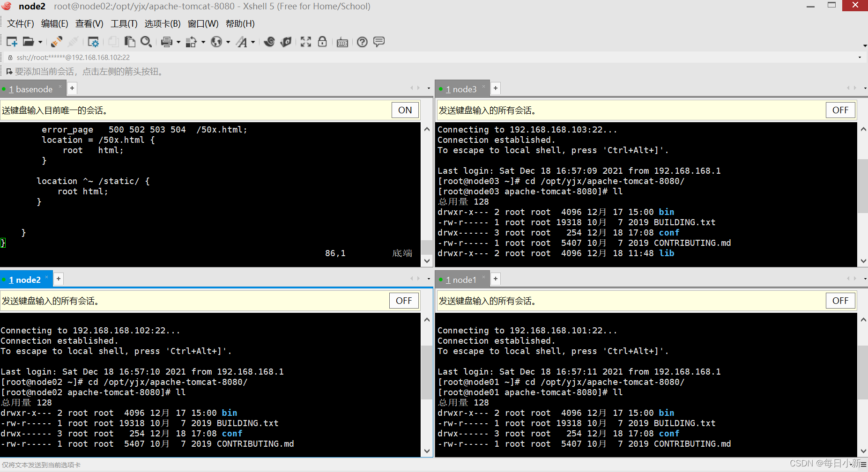Viewport: 868px width, 472px height.
Task: Click 'BUILDING.txt' in the node3 listing
Action: tap(684, 222)
